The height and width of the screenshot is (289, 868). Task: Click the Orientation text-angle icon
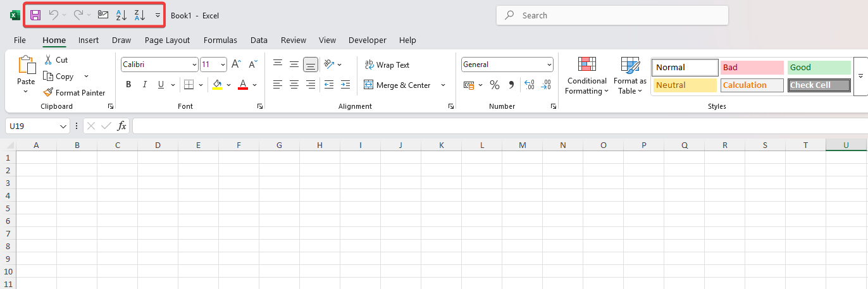pos(329,65)
